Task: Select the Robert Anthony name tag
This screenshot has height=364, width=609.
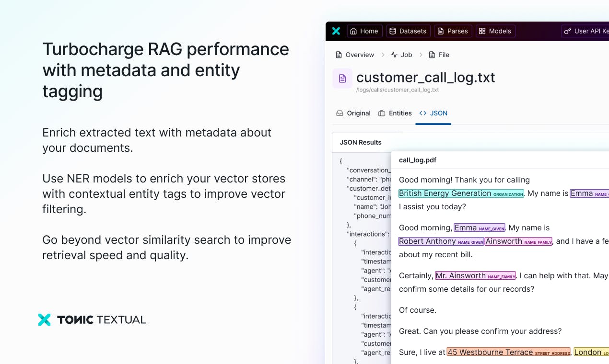Action: click(x=441, y=241)
